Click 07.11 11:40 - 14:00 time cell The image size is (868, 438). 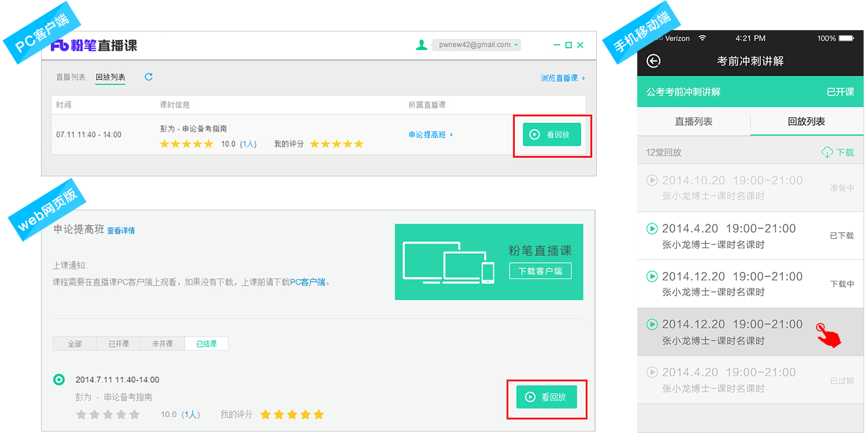88,135
